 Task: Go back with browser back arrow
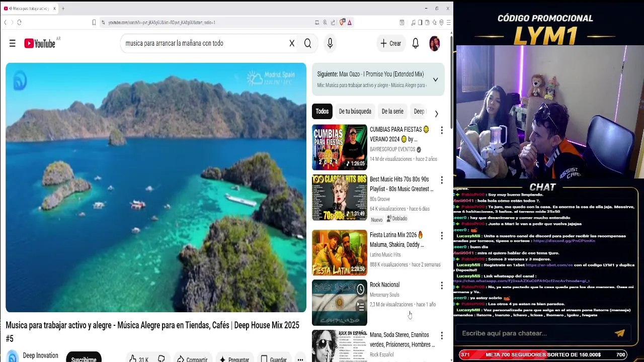tap(6, 23)
